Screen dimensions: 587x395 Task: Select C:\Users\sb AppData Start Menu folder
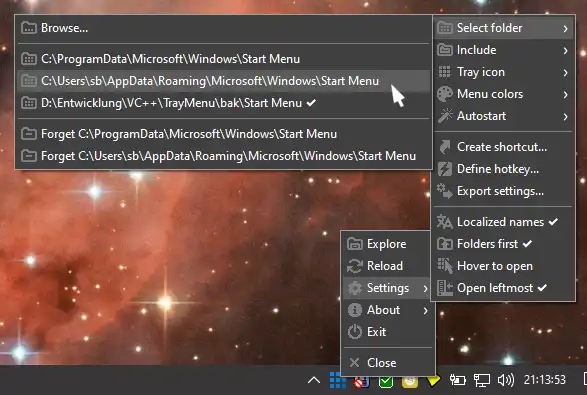(223, 81)
